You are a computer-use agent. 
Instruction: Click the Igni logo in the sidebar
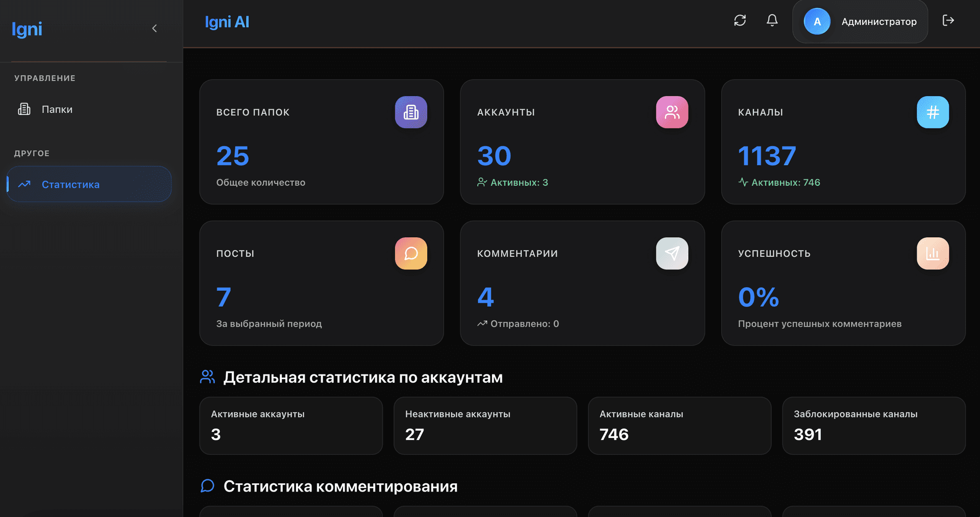click(27, 29)
